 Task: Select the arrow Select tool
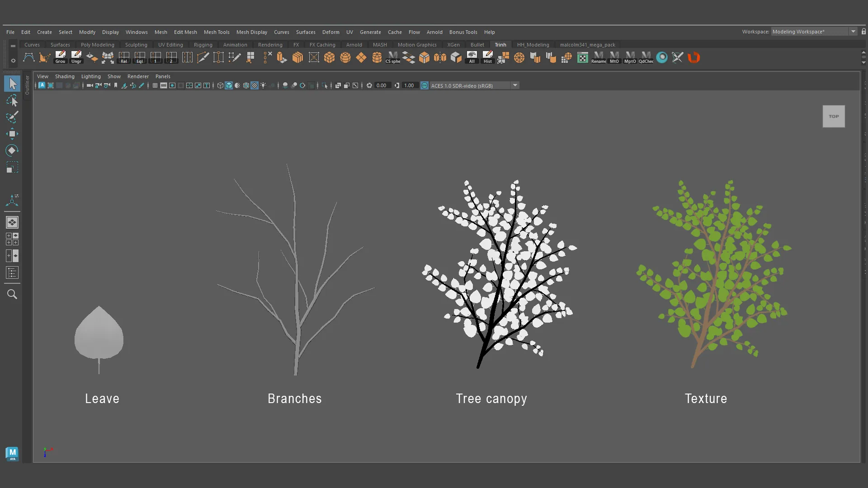12,84
